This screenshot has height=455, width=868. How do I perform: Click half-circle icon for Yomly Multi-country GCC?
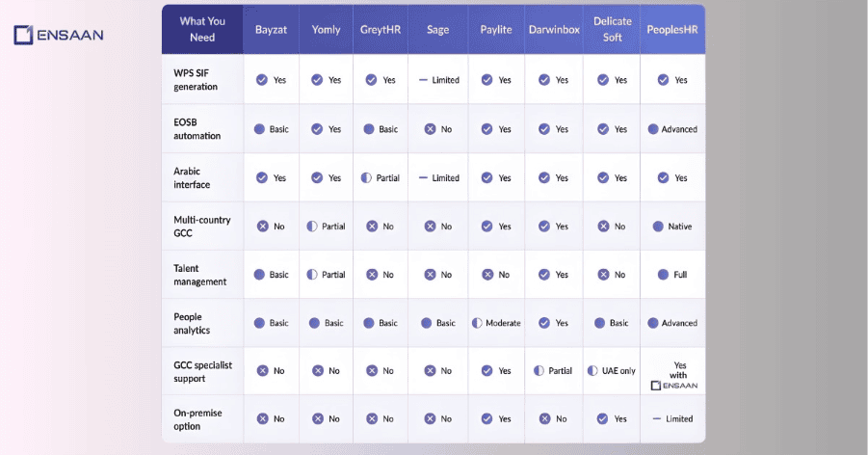[x=312, y=227]
